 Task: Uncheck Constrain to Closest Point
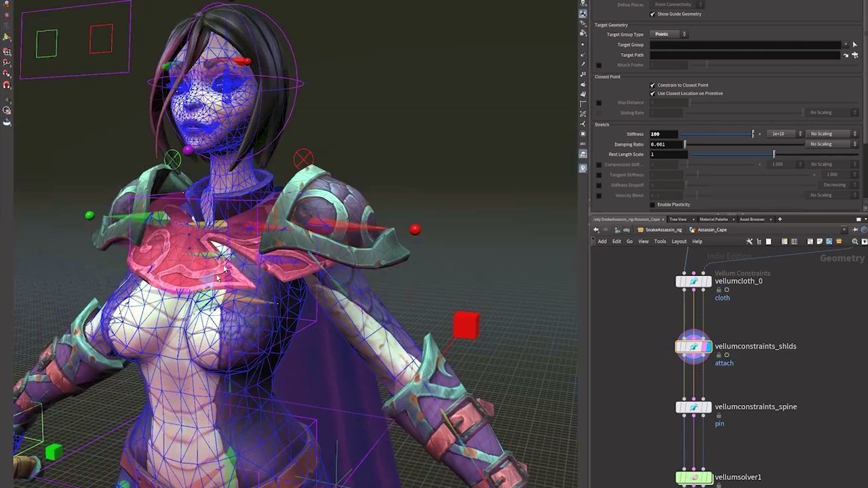click(652, 85)
